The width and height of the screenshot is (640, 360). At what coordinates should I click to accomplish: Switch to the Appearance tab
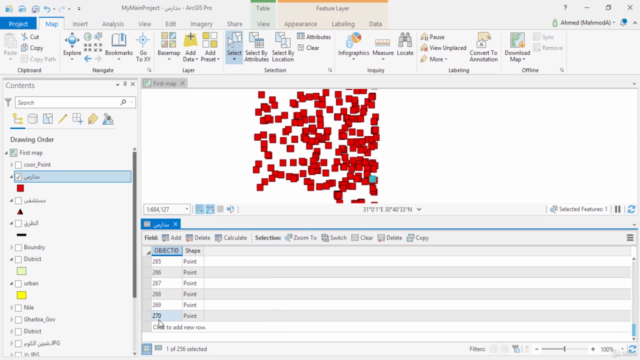300,24
